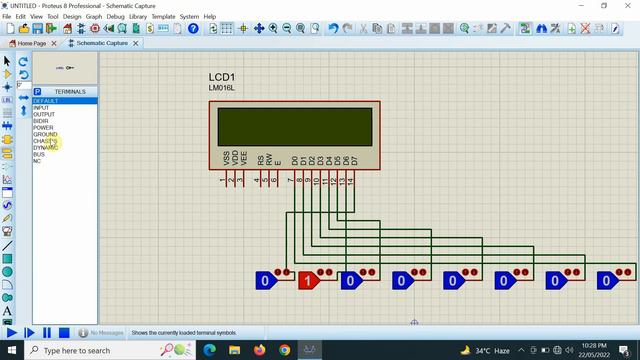640x360 pixels.
Task: Pause the simulation
Action: pyautogui.click(x=47, y=333)
